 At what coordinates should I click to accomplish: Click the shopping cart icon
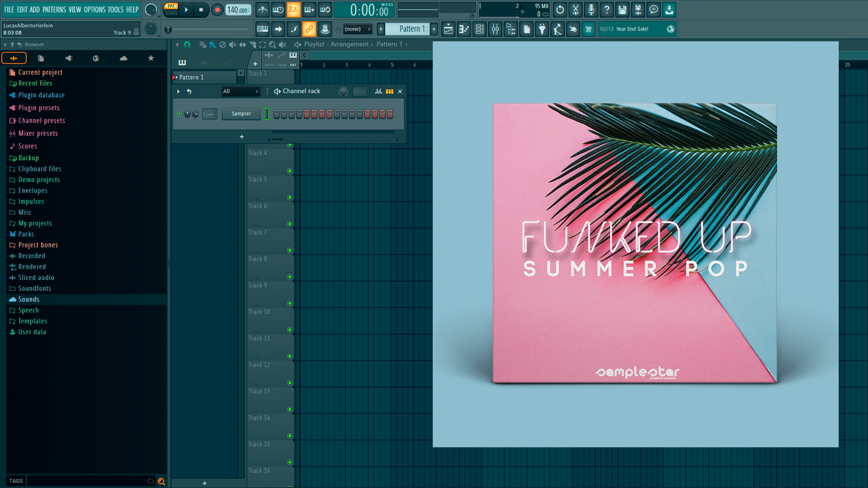(588, 29)
